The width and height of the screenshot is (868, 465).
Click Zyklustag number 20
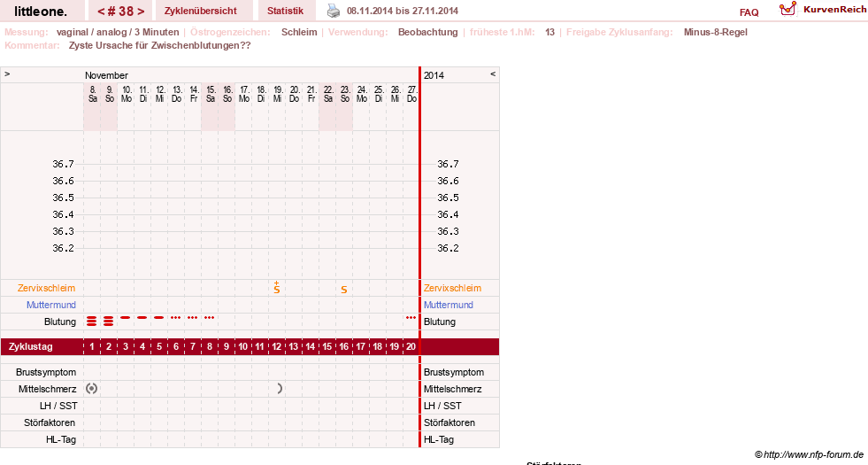point(411,346)
